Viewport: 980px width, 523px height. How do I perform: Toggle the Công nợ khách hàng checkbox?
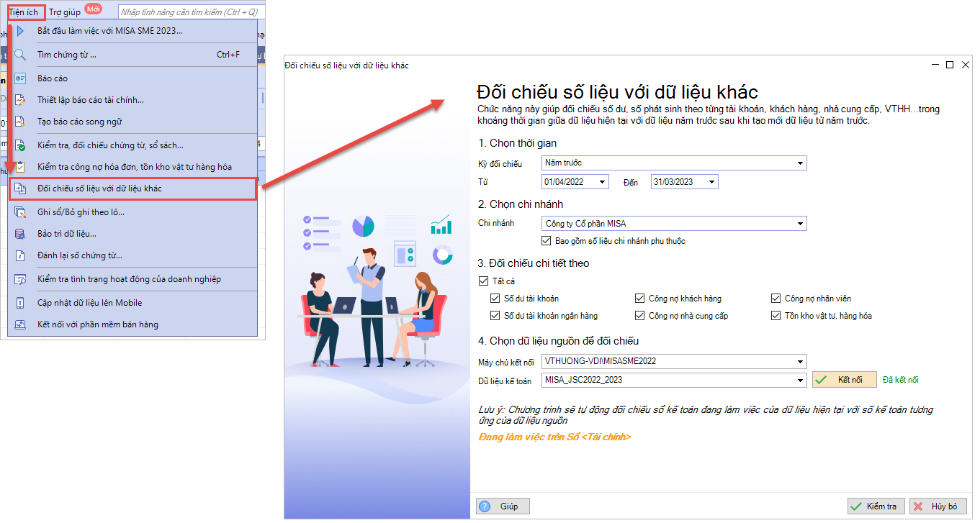pos(639,299)
